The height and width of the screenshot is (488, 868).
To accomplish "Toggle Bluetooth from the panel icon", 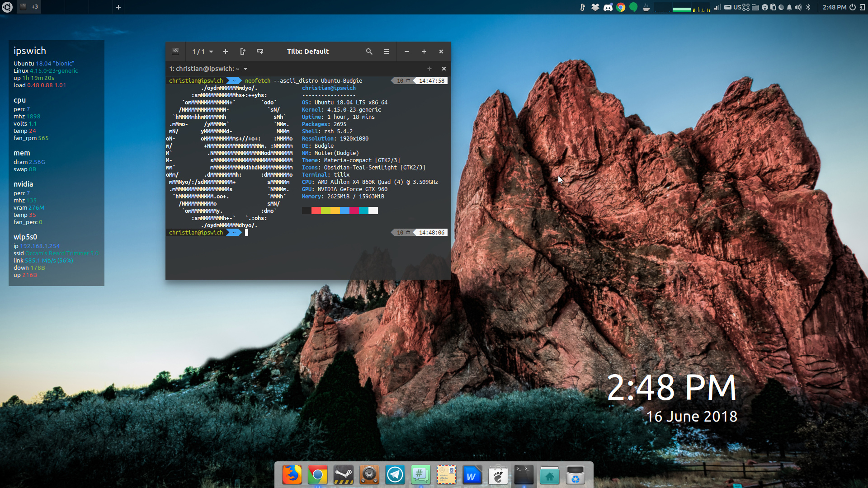I will (808, 7).
